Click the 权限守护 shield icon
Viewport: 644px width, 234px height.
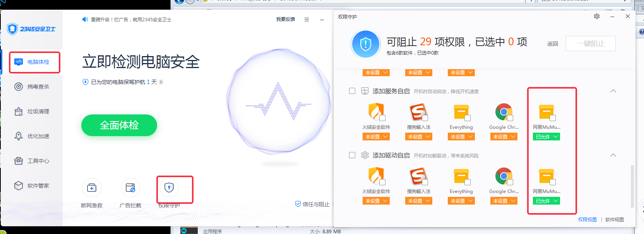click(x=169, y=188)
